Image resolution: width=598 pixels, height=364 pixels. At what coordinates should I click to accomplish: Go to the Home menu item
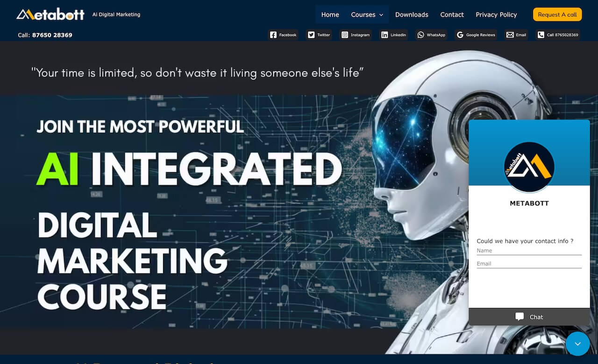click(330, 14)
